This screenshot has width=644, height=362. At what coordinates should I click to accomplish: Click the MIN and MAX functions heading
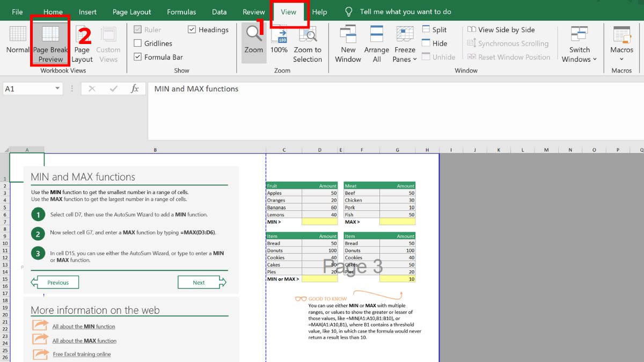click(x=83, y=177)
